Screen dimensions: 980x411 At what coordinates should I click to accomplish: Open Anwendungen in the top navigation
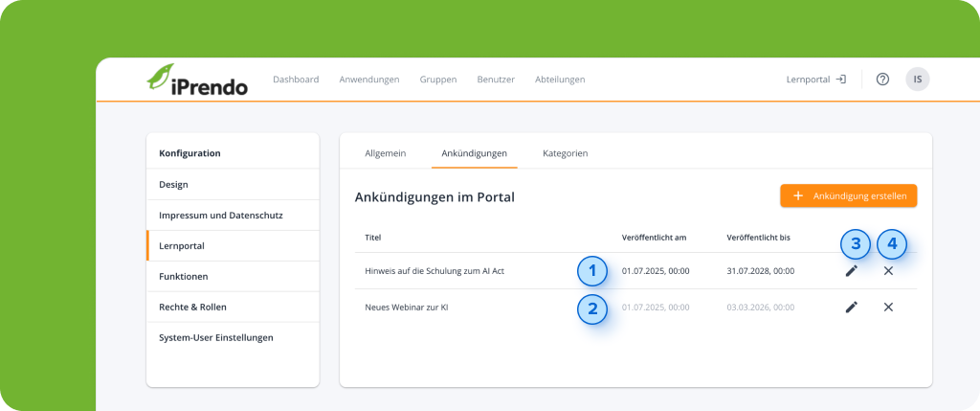coord(368,80)
